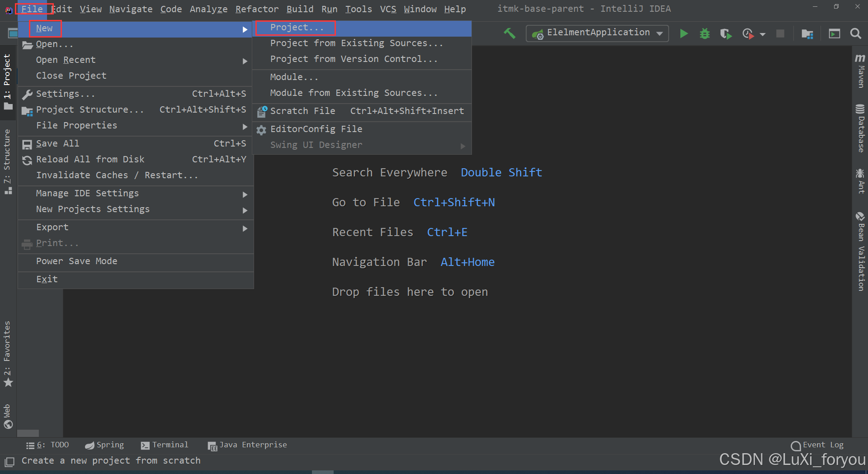Click the Run Anything toolbar icon
868x474 pixels.
pos(834,33)
